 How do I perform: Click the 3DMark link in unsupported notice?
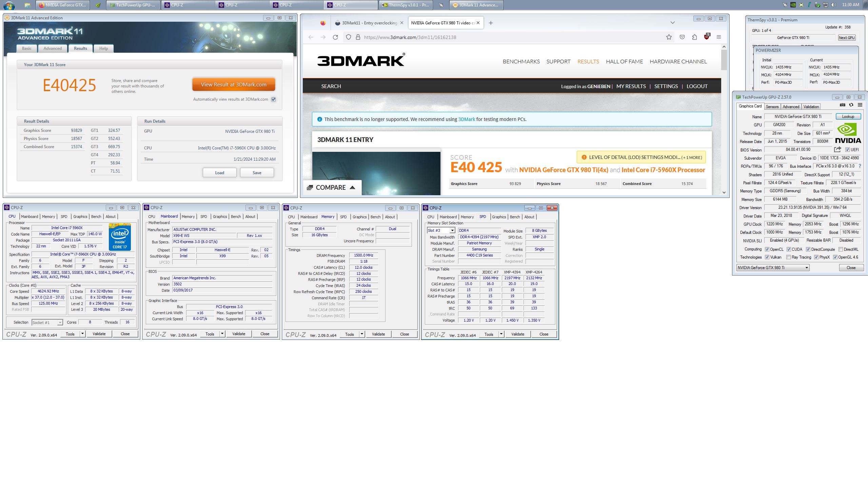coord(467,119)
